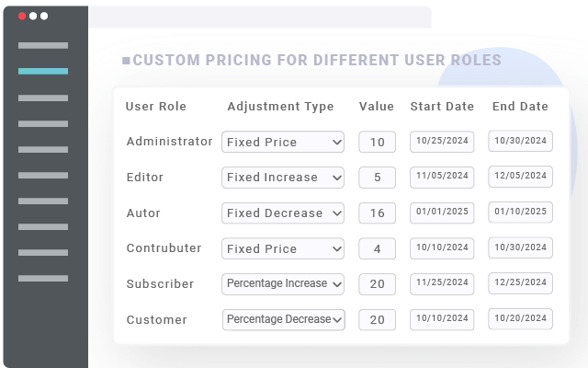The width and height of the screenshot is (588, 368).
Task: Click the first sidebar menu item
Action: pyautogui.click(x=43, y=45)
